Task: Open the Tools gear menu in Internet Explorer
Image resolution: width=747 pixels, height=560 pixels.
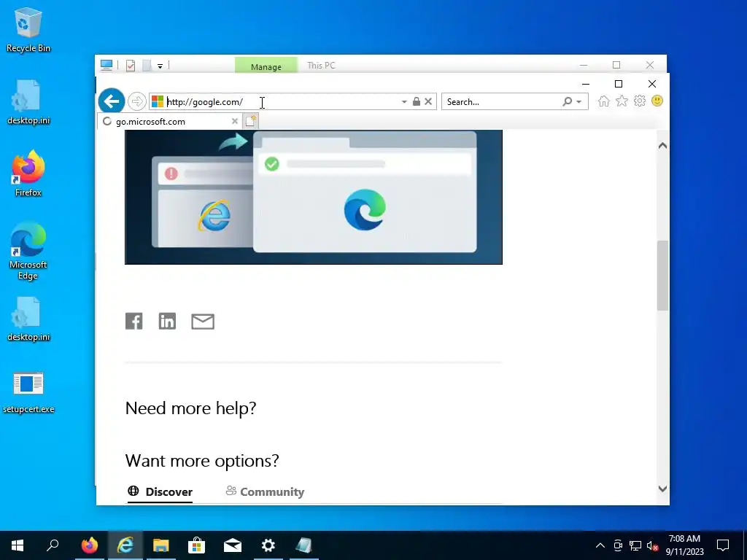Action: pyautogui.click(x=640, y=101)
